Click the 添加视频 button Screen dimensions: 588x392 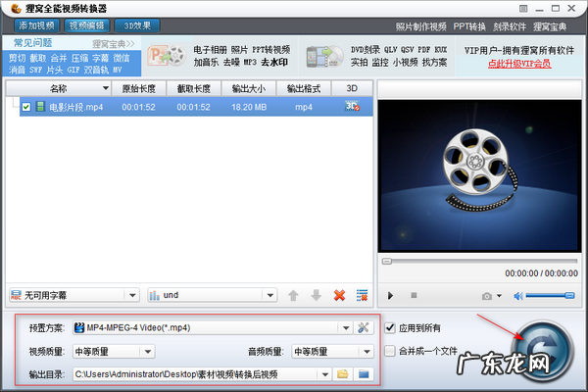[x=33, y=25]
